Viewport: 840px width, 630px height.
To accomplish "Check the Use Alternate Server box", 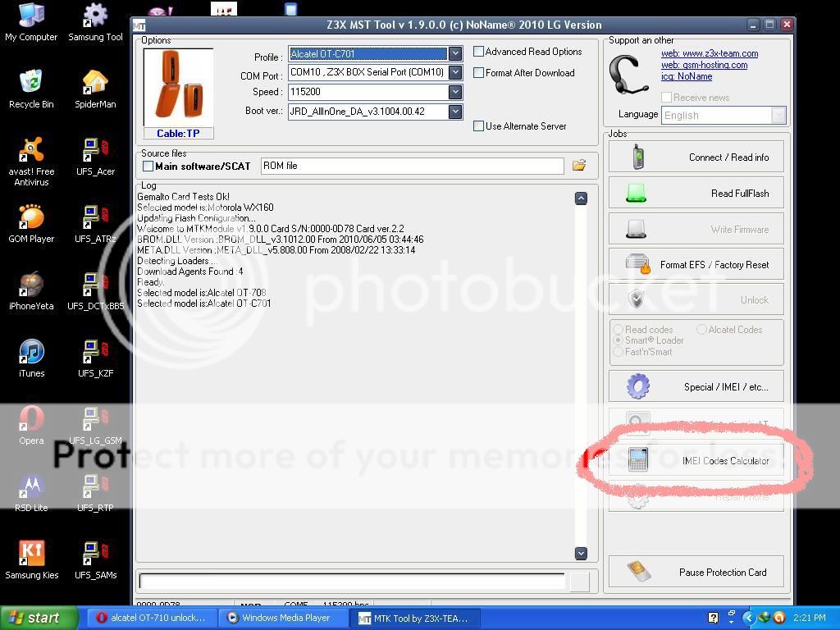I will [478, 126].
